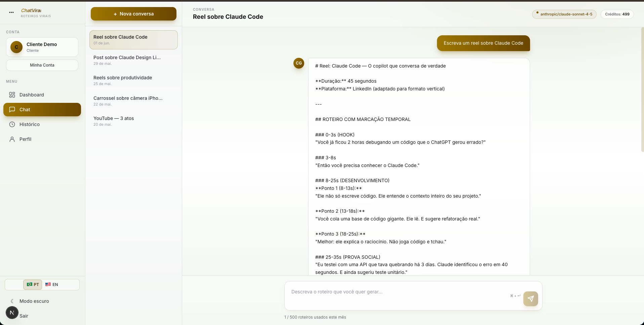Click the Créditos: 499 badge

pyautogui.click(x=617, y=14)
